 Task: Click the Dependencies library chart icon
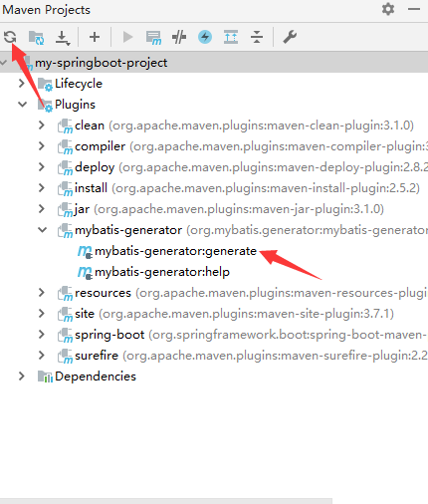(x=45, y=377)
